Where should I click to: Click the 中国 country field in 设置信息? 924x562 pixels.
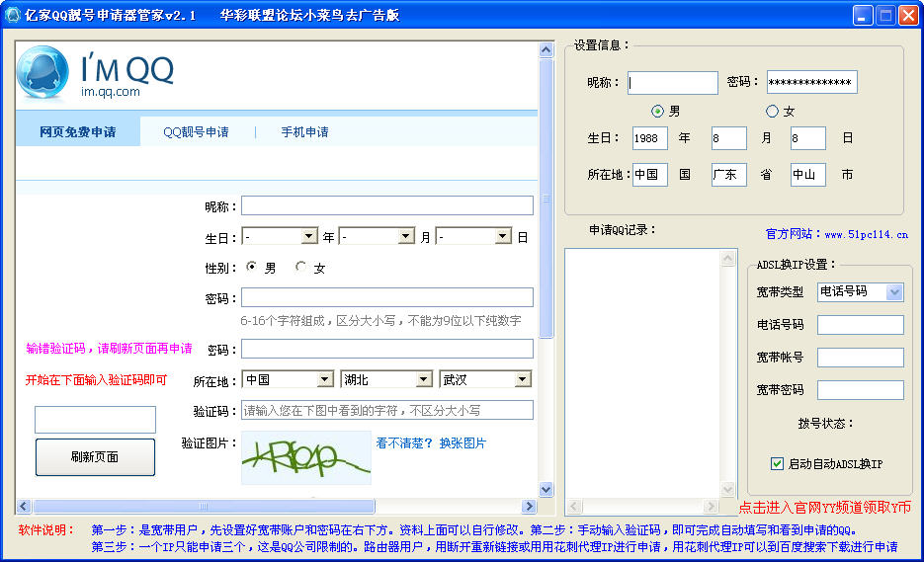click(x=650, y=175)
